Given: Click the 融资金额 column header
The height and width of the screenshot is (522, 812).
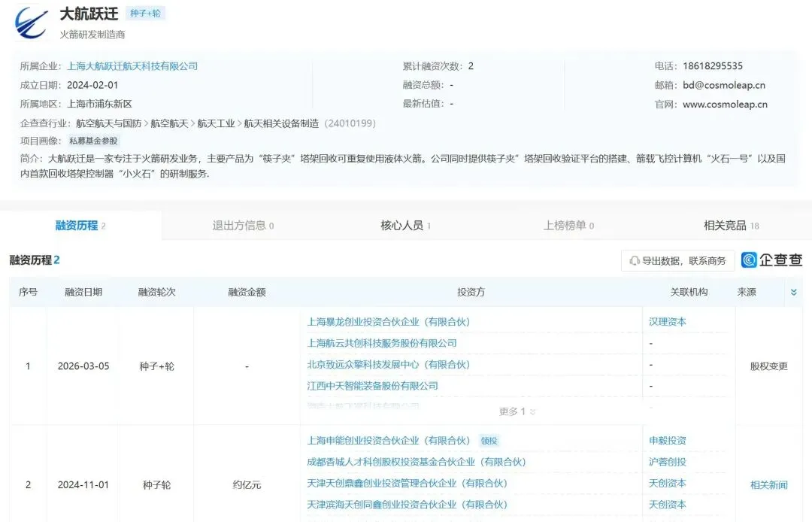Looking at the screenshot, I should tap(247, 292).
